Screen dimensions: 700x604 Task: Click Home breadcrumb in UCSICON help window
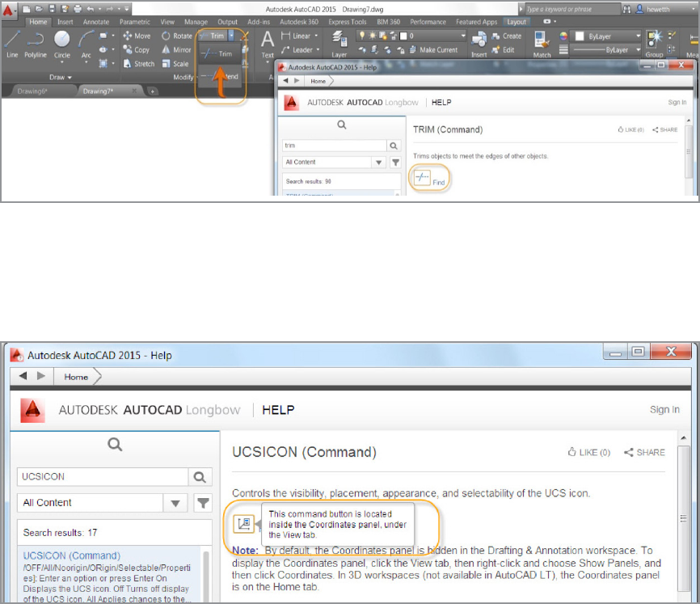coord(76,376)
